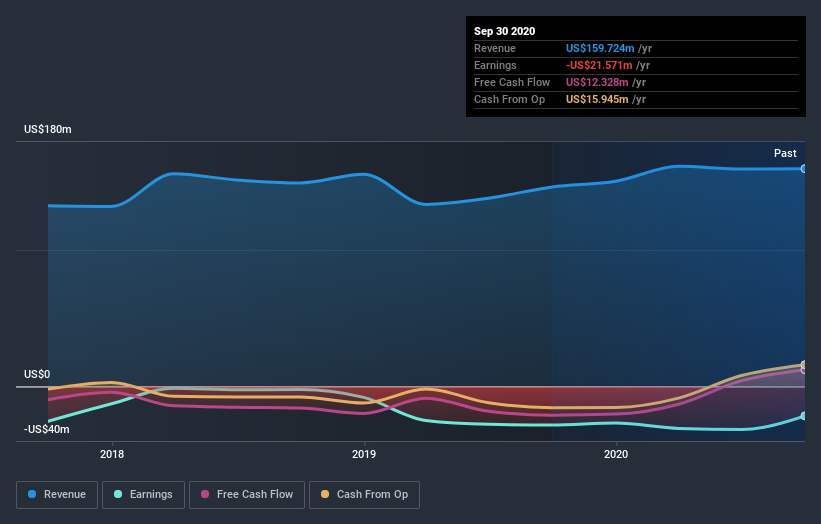Click the US$0 y-axis label
The height and width of the screenshot is (524, 821).
37,374
